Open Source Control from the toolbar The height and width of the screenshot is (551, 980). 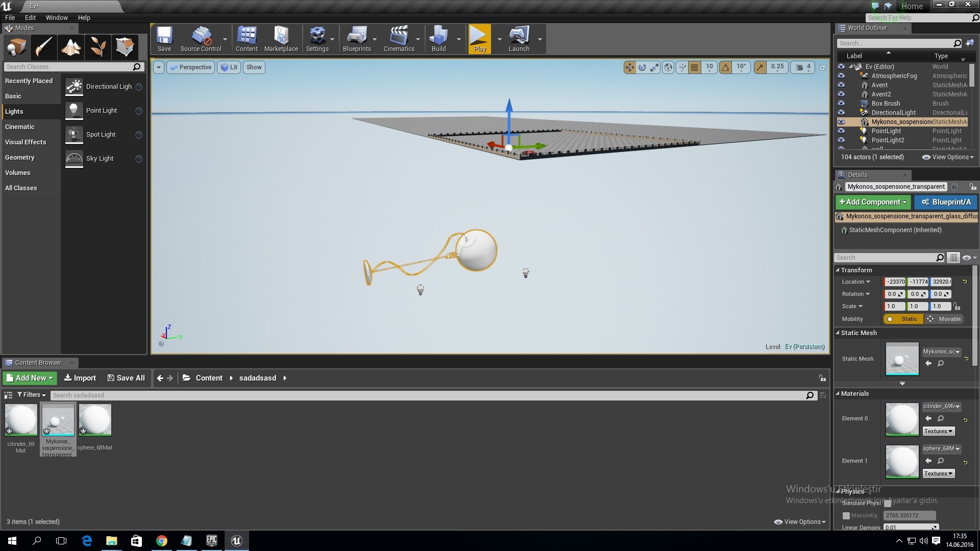pos(201,39)
